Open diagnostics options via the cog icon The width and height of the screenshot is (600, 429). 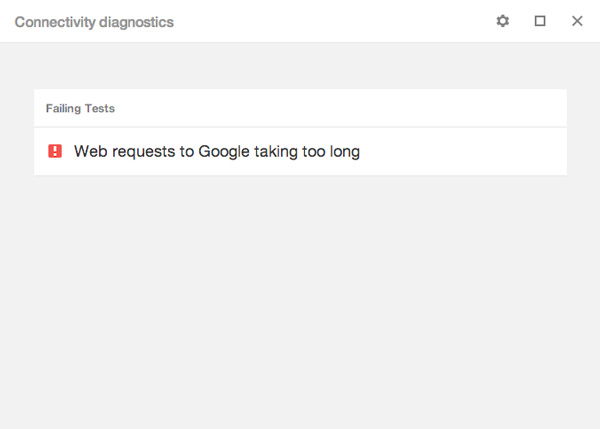(503, 21)
